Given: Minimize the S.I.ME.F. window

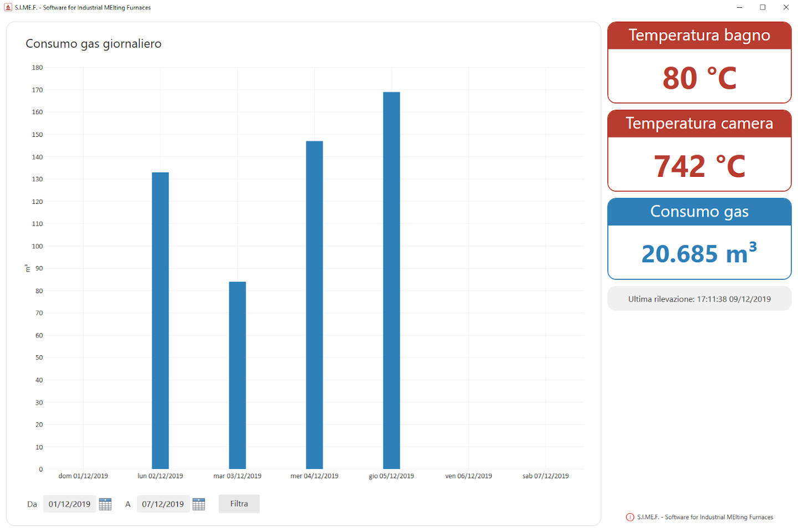Looking at the screenshot, I should [x=739, y=7].
